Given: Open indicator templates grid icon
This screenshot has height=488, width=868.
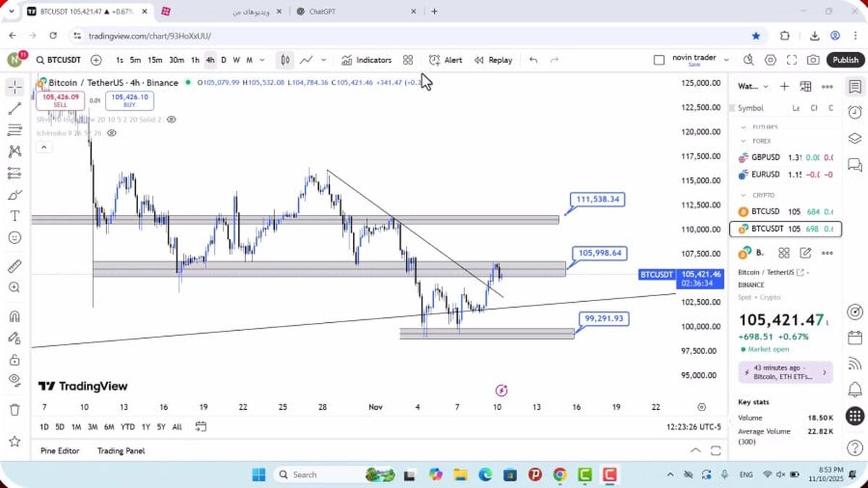Looking at the screenshot, I should 408,60.
